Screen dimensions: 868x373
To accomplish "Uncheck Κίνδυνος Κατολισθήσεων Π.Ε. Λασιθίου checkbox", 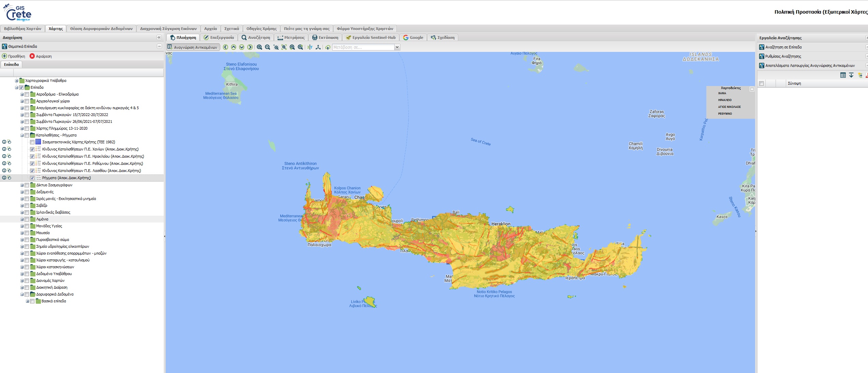I will pos(32,171).
